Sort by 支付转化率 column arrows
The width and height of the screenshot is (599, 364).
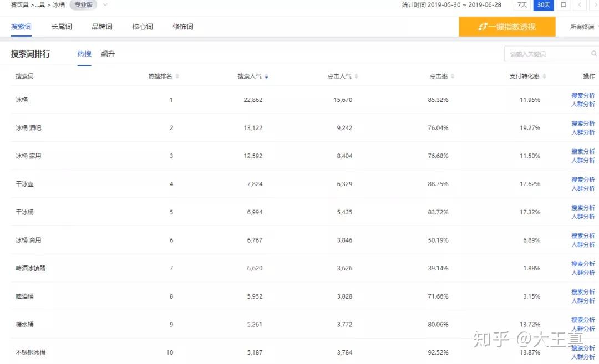pyautogui.click(x=544, y=76)
